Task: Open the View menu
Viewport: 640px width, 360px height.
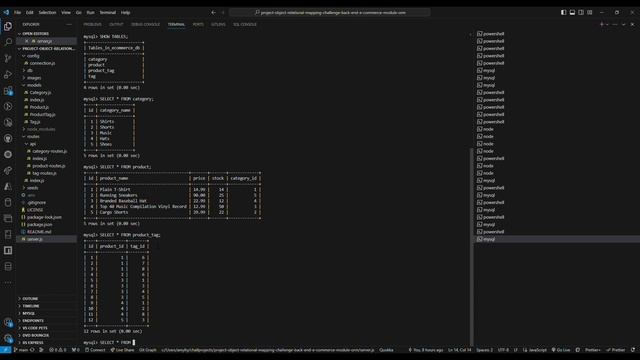Action: point(66,13)
